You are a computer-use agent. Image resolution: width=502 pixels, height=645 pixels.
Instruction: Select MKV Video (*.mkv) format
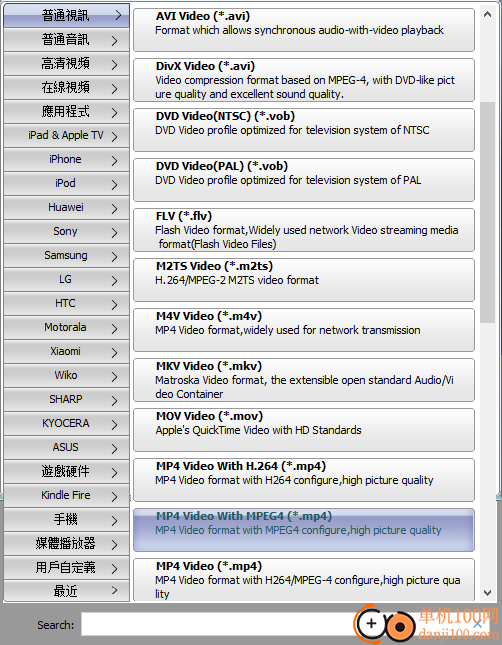click(304, 380)
